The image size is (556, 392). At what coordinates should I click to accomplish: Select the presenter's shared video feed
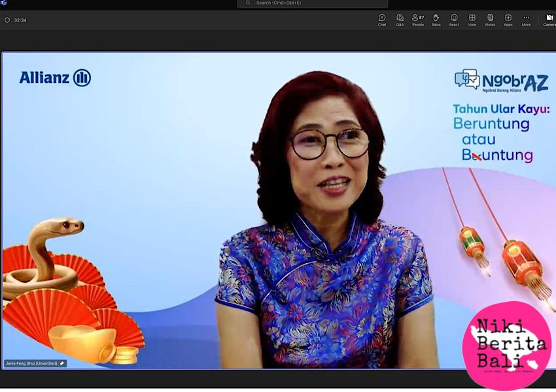click(278, 216)
